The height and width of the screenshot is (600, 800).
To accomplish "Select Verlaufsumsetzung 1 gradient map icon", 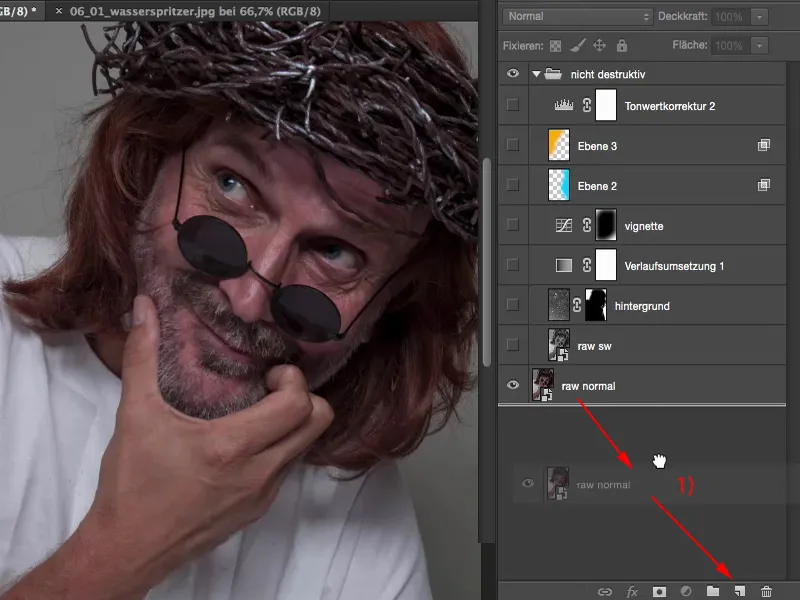I will click(x=564, y=265).
